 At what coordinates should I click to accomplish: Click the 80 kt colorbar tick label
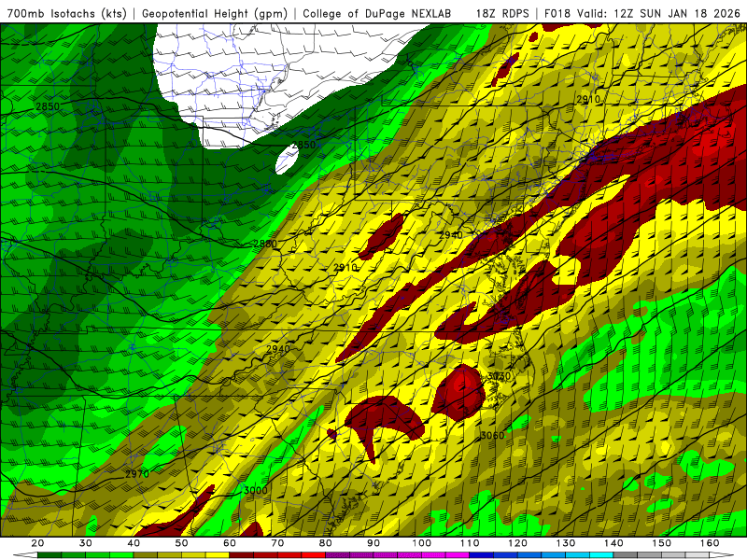point(325,543)
